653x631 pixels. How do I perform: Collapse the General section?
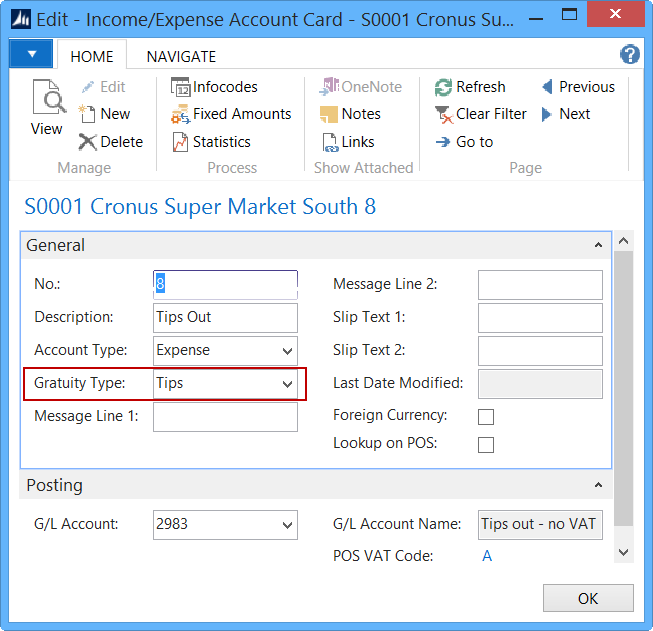pos(599,245)
